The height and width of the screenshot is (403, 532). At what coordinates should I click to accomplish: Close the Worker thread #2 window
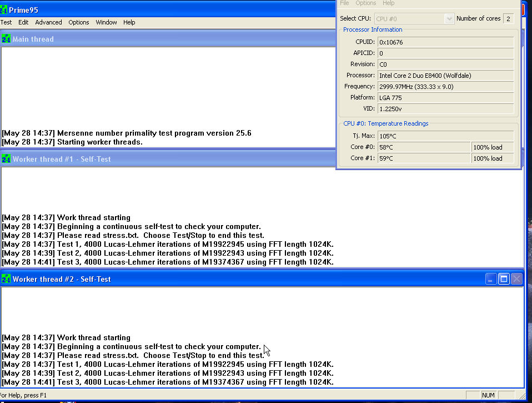517,279
